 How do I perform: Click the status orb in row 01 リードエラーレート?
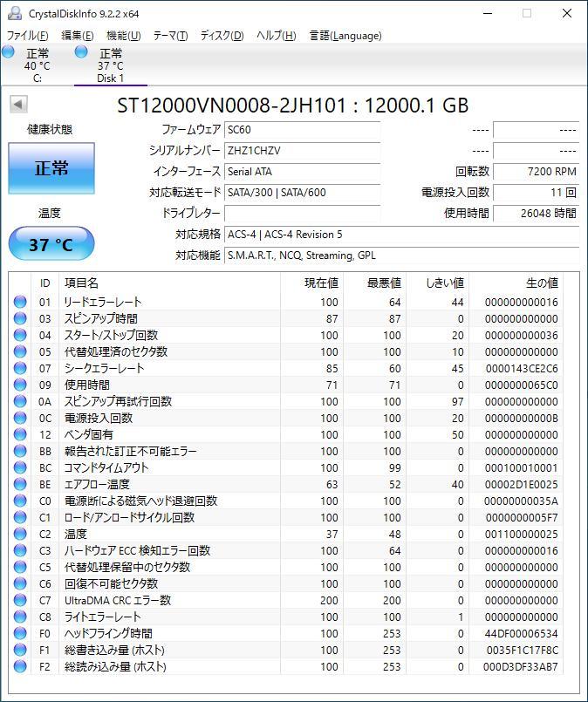point(20,302)
